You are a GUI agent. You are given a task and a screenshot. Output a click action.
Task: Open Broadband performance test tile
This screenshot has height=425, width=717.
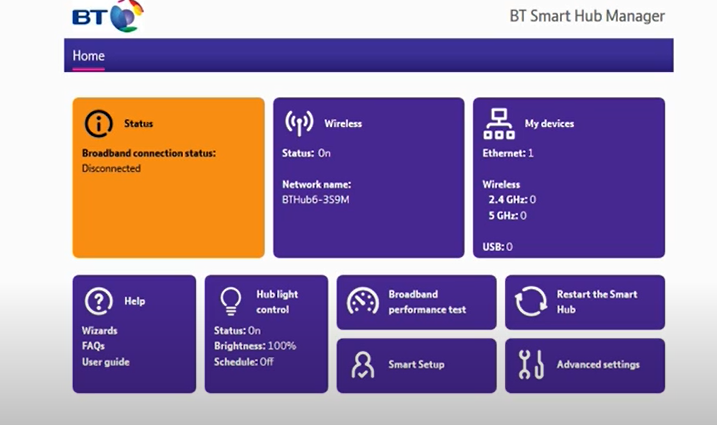427,302
